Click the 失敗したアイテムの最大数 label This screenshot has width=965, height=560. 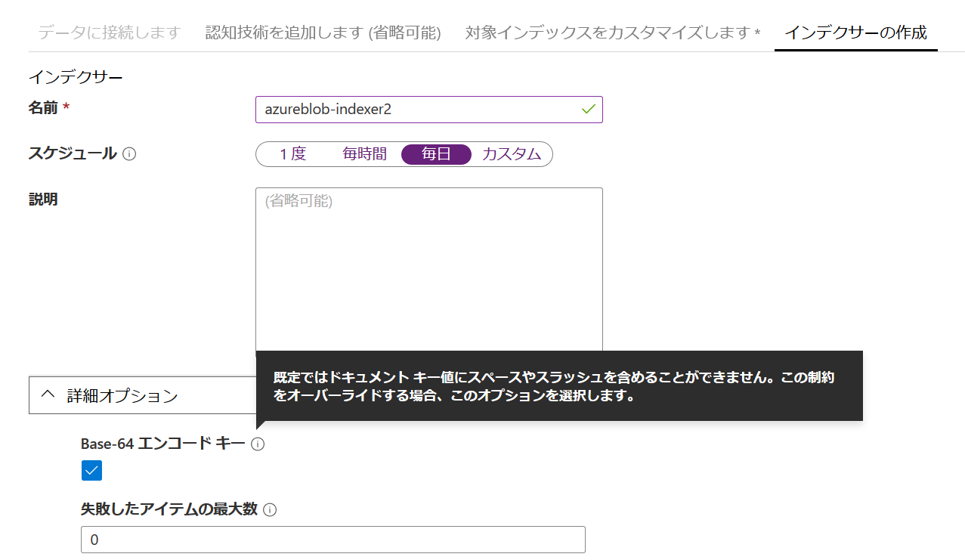tap(169, 509)
